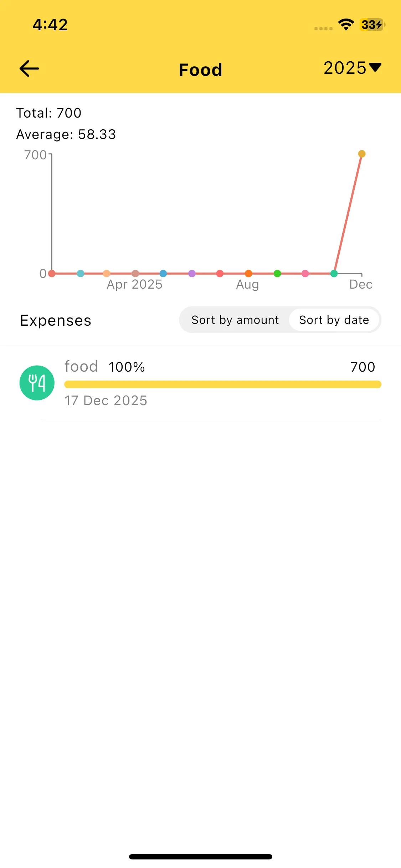Select the orange August data point
This screenshot has width=401, height=868.
[x=248, y=274]
